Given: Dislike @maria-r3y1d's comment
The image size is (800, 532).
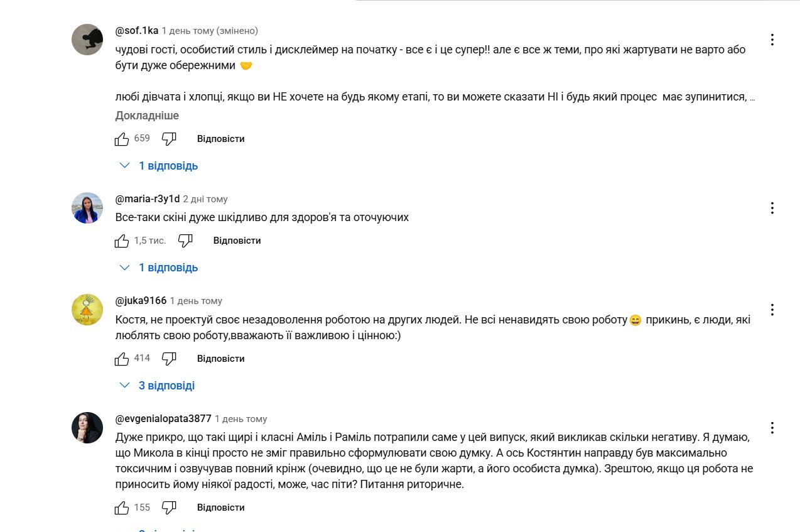Looking at the screenshot, I should coord(185,241).
